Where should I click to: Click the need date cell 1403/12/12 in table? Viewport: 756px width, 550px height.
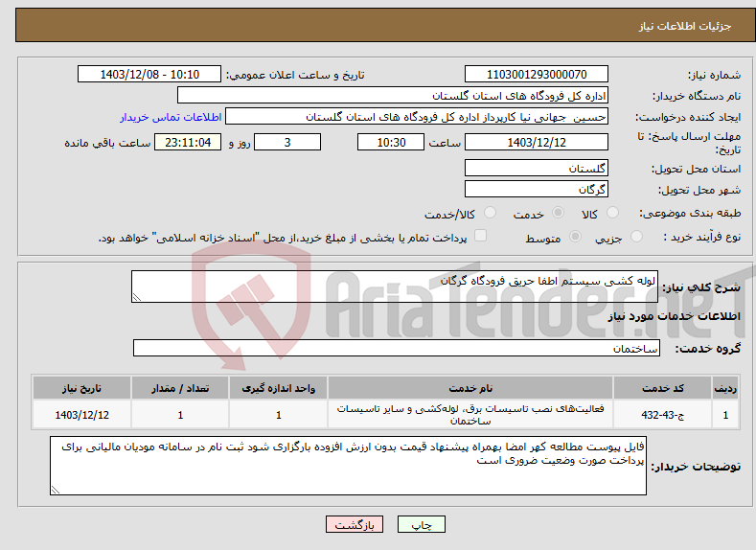(82, 415)
